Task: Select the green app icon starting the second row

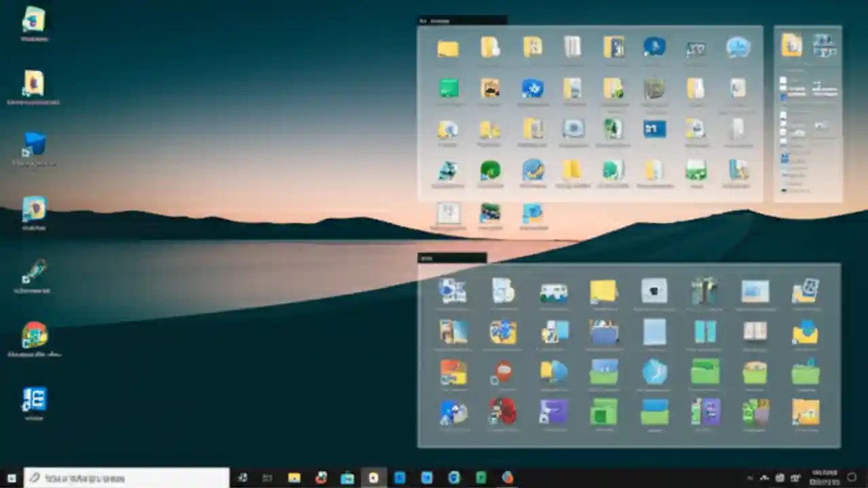Action: coord(449,88)
